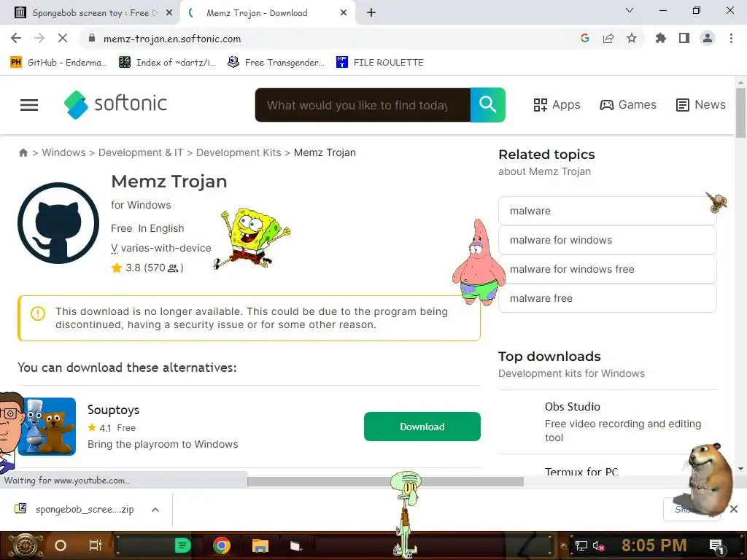
Task: Go forward in browser history
Action: 39,38
